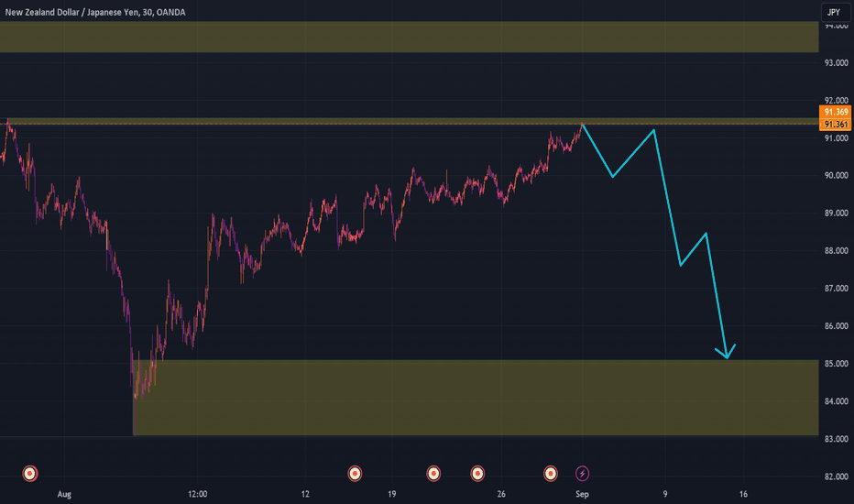Select the cyan projected price path arrowhead
Viewport: 854px width, 504px height.
[727, 353]
